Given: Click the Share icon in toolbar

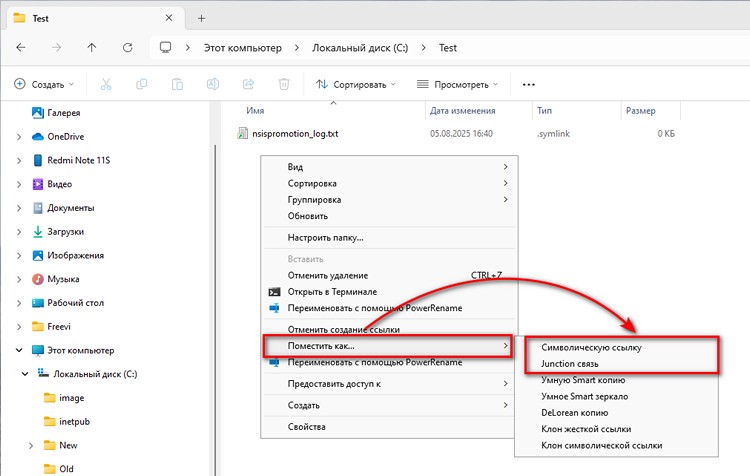Looking at the screenshot, I should pyautogui.click(x=248, y=85).
